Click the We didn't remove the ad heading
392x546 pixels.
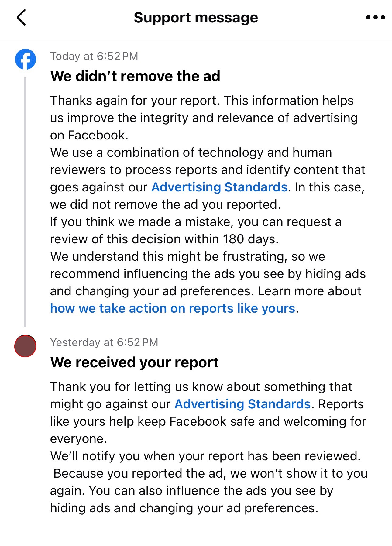tap(136, 76)
